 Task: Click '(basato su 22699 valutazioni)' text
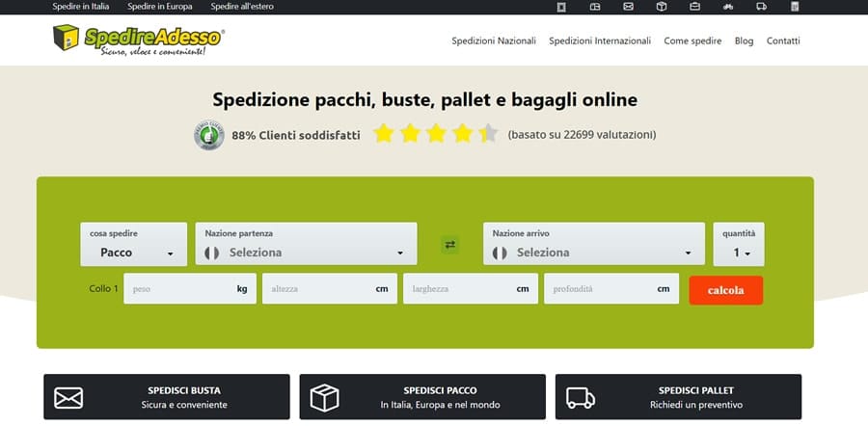(582, 134)
